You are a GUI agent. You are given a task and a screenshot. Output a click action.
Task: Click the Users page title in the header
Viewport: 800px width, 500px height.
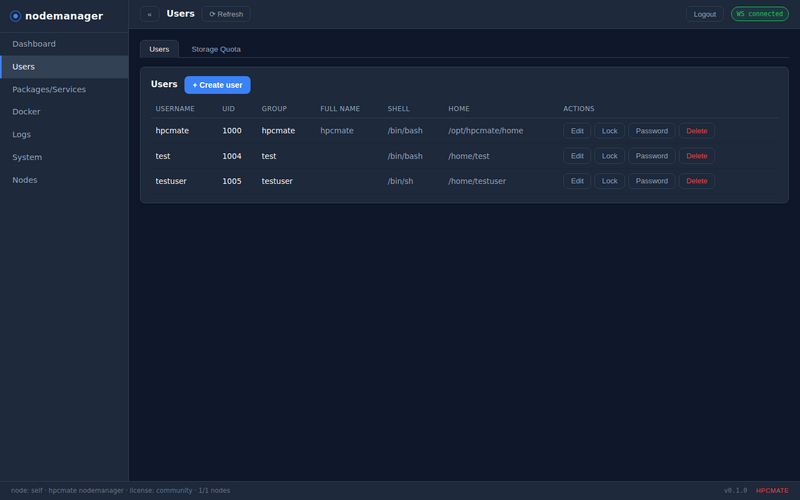click(x=181, y=14)
